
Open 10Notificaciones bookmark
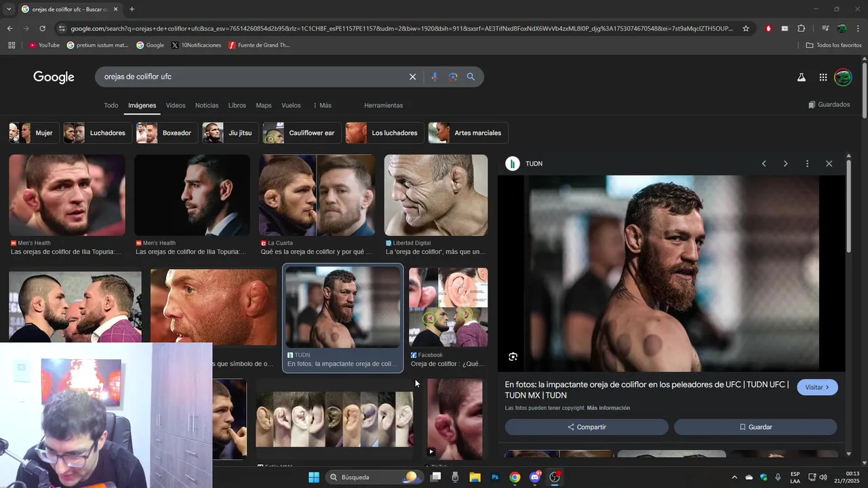click(196, 45)
